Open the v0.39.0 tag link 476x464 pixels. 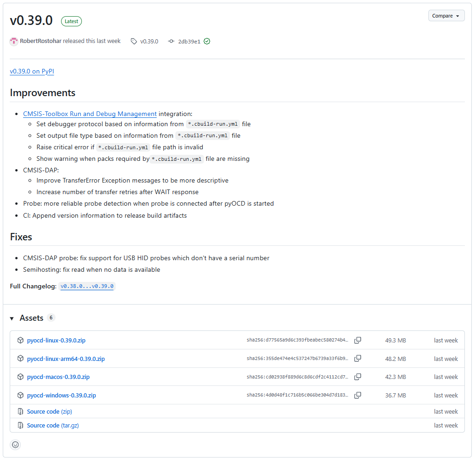tap(149, 42)
